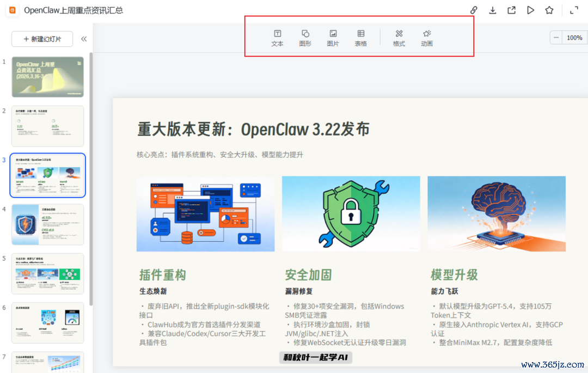The height and width of the screenshot is (373, 588).
Task: Zoom out with the minus button
Action: point(556,38)
